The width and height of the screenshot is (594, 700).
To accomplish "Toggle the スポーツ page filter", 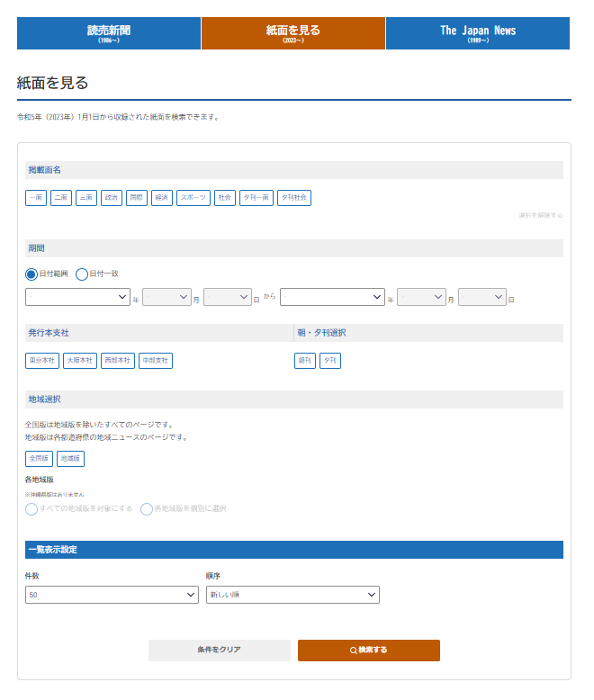I will [x=193, y=198].
